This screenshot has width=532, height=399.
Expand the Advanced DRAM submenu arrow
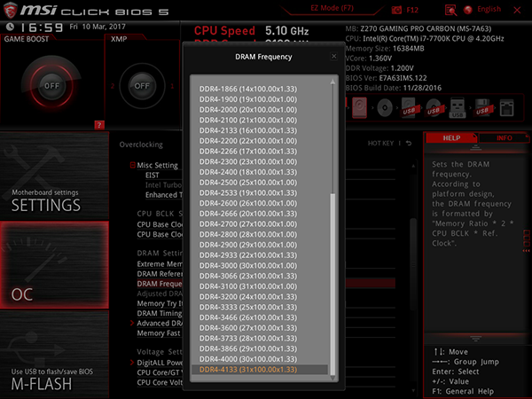point(132,324)
